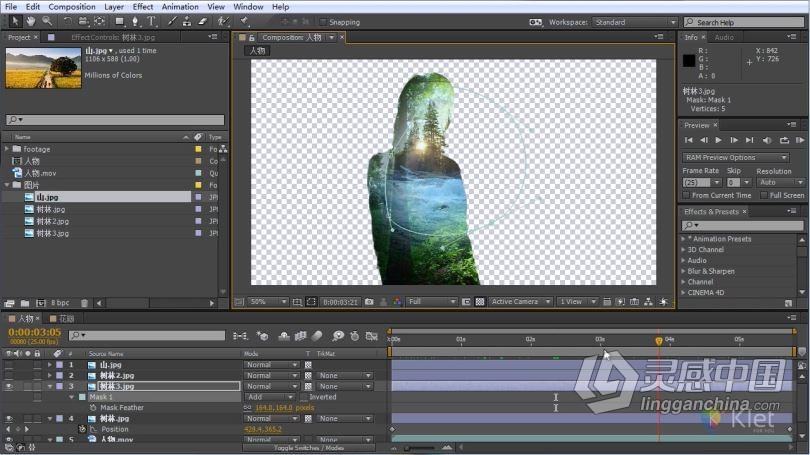Click label color swatch of 山.jpg layer

click(x=59, y=365)
